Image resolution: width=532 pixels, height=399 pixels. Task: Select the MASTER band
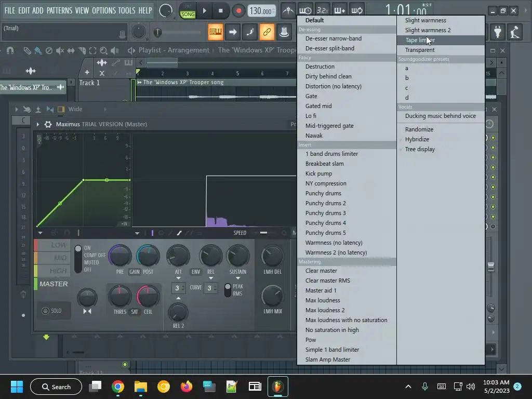(52, 284)
